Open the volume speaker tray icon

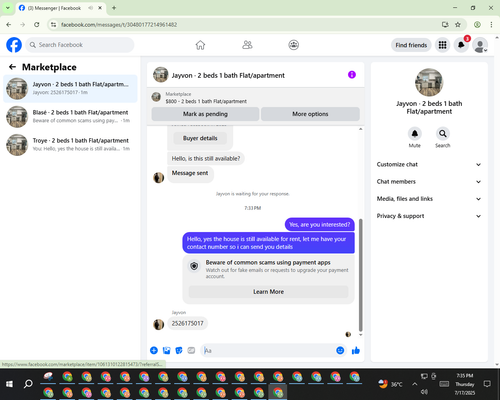(x=424, y=392)
